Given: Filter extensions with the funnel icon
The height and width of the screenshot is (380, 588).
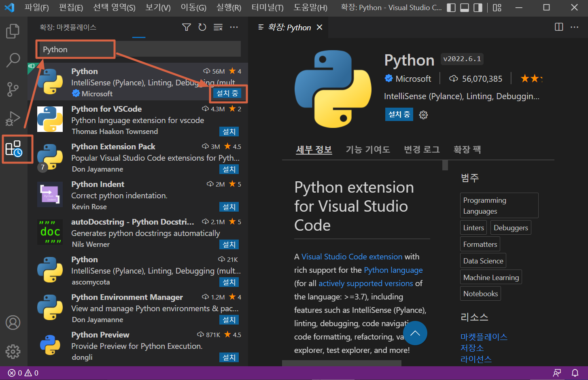Looking at the screenshot, I should point(187,27).
